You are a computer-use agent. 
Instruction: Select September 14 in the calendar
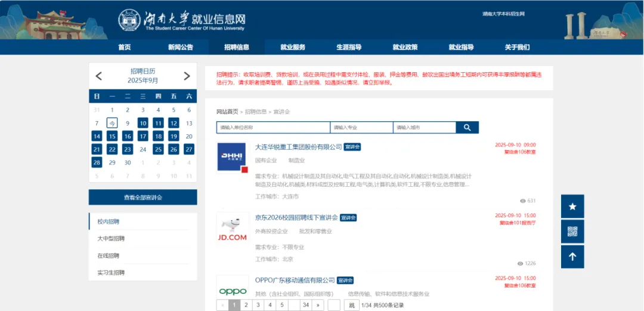point(97,136)
